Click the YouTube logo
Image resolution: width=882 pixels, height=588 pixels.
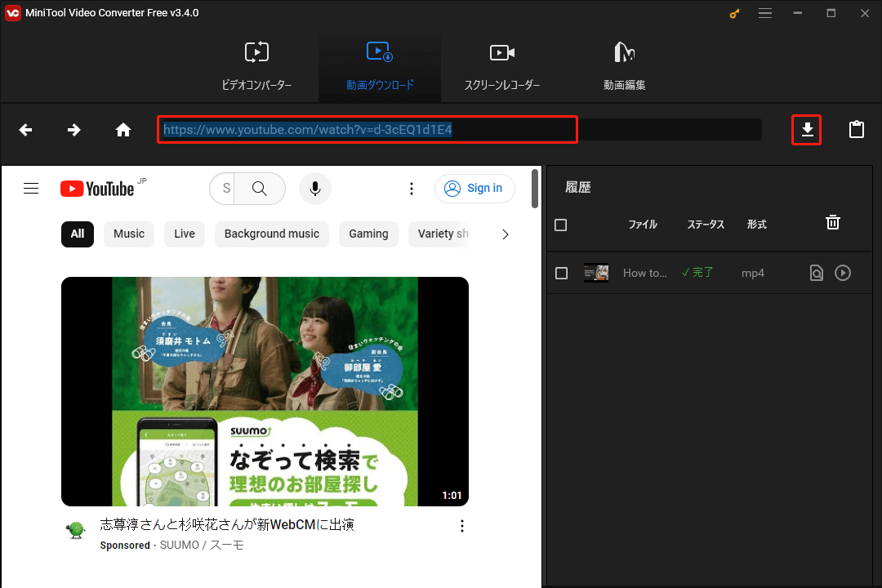(x=97, y=189)
